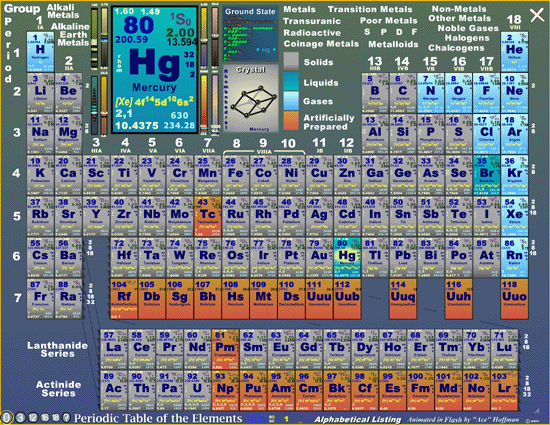The height and width of the screenshot is (425, 550).
Task: Select the Rutherfordium (Rf) element tile
Action: tap(124, 299)
